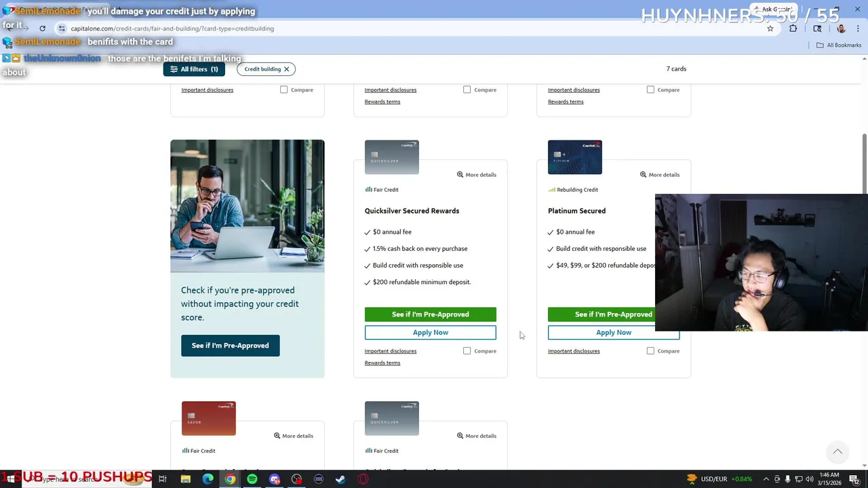868x488 pixels.
Task: Open File Explorer from the taskbar
Action: pos(185,479)
